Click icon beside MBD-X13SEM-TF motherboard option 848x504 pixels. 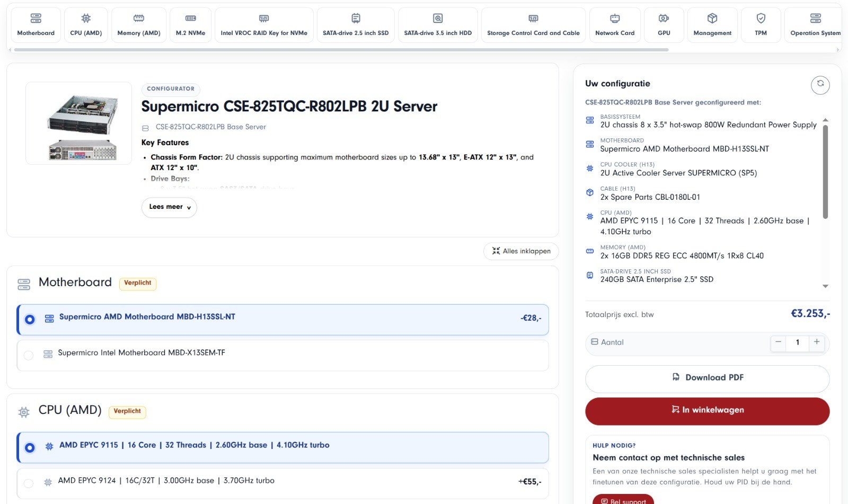pyautogui.click(x=48, y=354)
